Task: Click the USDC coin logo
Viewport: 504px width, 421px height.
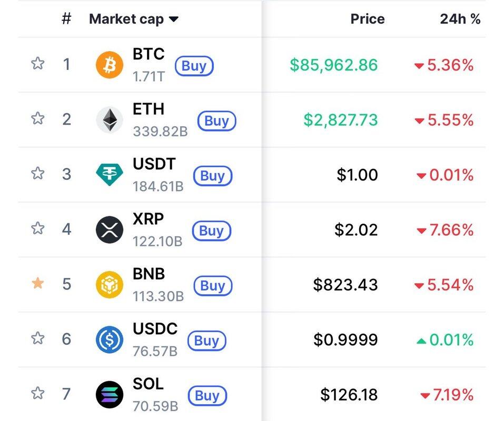Action: (x=110, y=339)
